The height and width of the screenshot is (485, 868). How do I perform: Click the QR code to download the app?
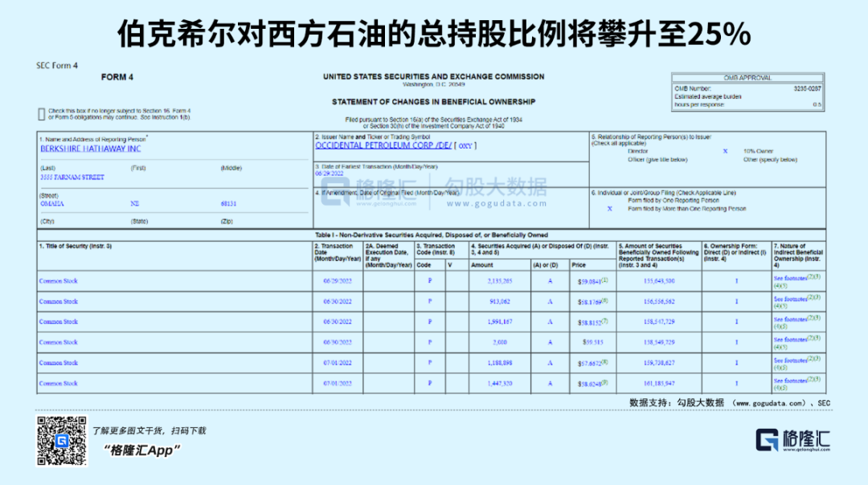[x=61, y=441]
